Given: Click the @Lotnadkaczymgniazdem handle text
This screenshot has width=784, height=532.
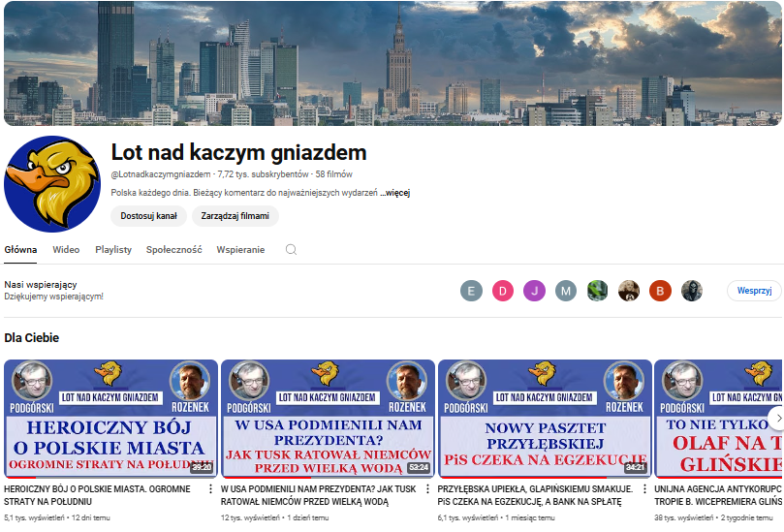Looking at the screenshot, I should coord(161,174).
